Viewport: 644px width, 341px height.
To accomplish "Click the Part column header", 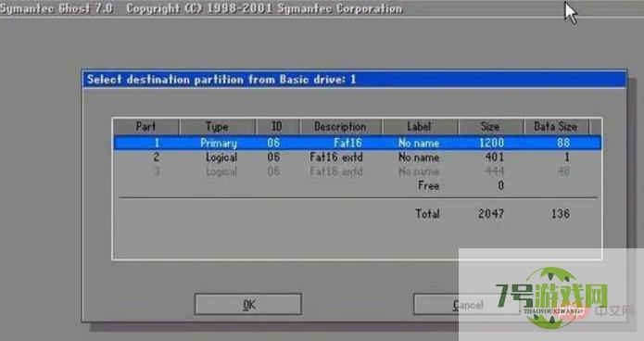I will click(145, 127).
